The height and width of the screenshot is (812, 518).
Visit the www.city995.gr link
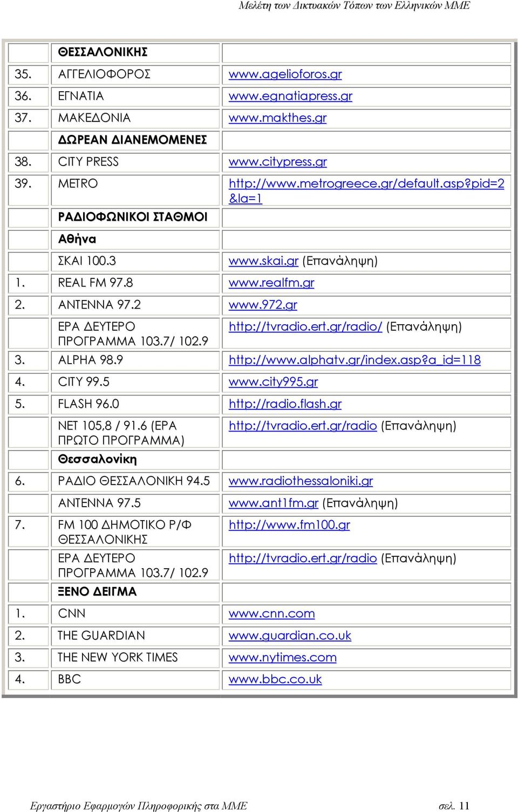pyautogui.click(x=273, y=382)
